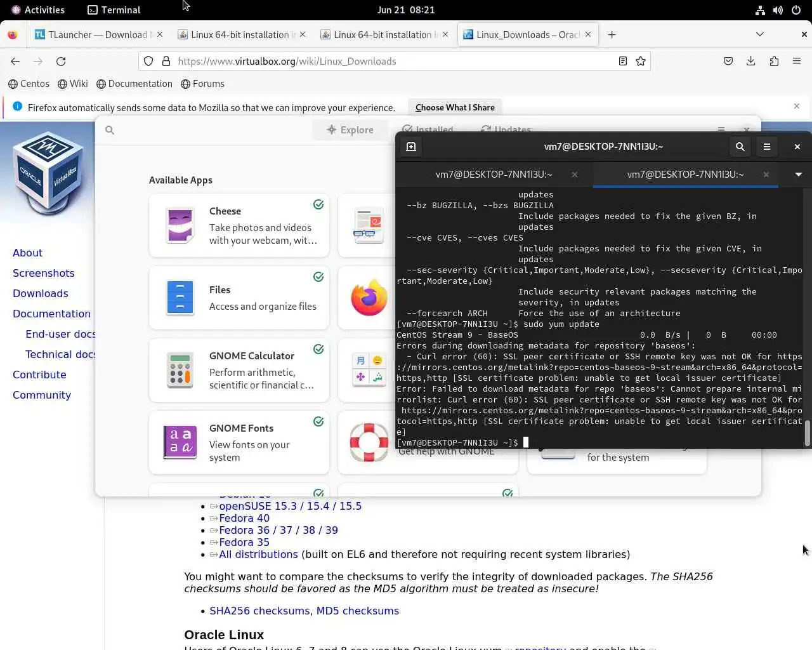Viewport: 812px width, 650px height.
Task: Open the SHA256 checksums link
Action: tap(260, 611)
